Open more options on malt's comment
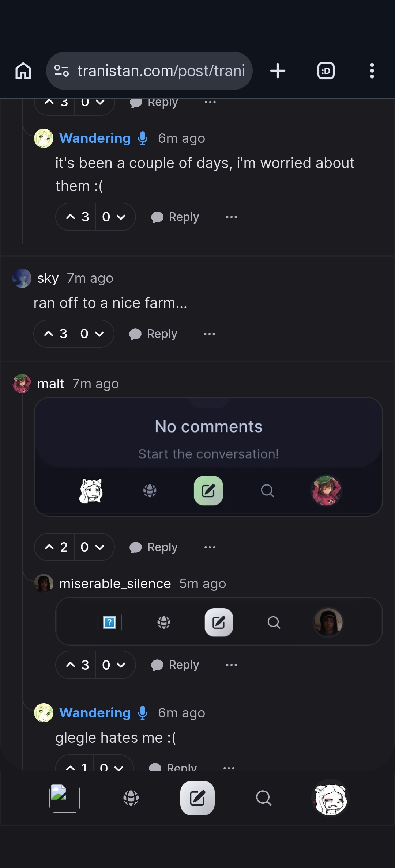The height and width of the screenshot is (868, 395). tap(210, 547)
